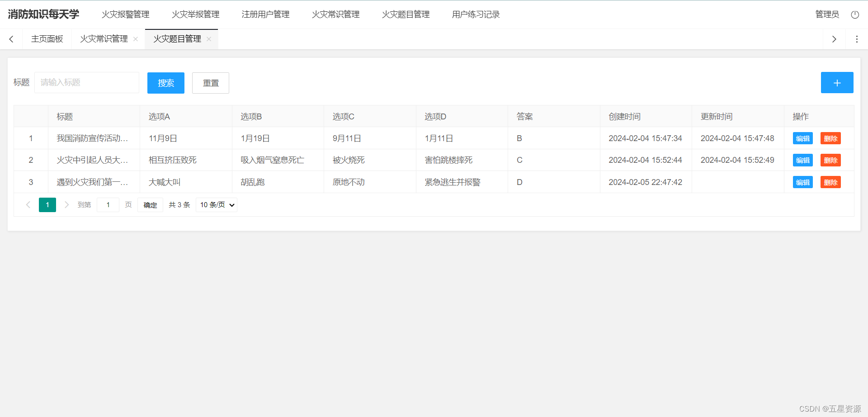Viewport: 868px width, 417px height.
Task: Delete the 遇到火灾我们第一… row
Action: click(830, 182)
